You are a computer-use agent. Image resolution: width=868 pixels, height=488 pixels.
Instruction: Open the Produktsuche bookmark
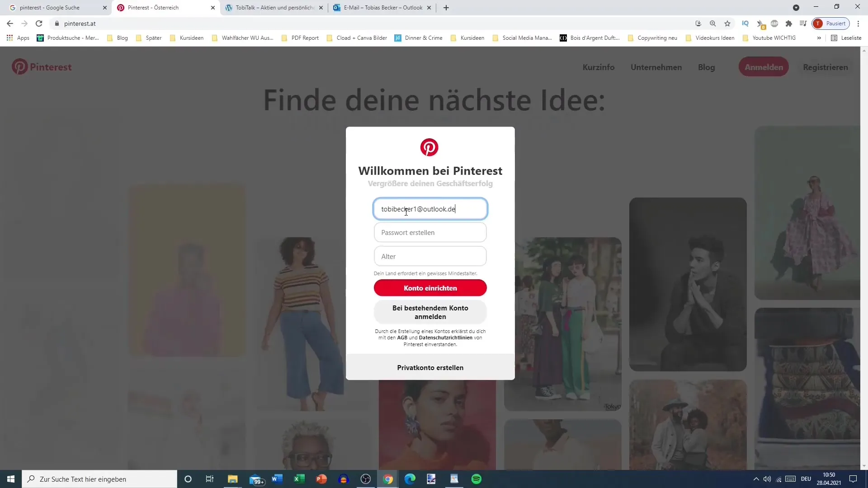pyautogui.click(x=68, y=38)
